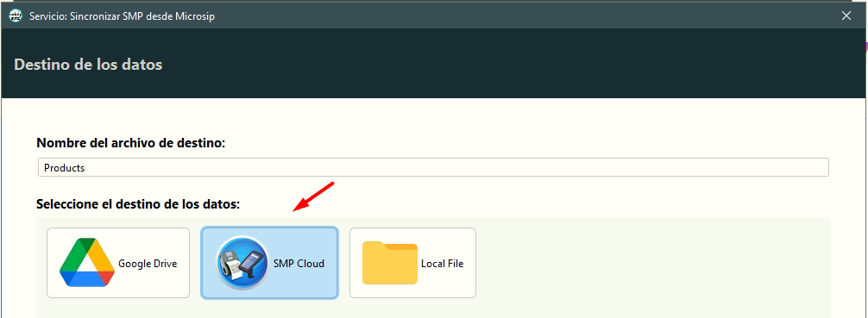
Task: Close the Sincronizar SMP desde Microsip window
Action: [846, 16]
